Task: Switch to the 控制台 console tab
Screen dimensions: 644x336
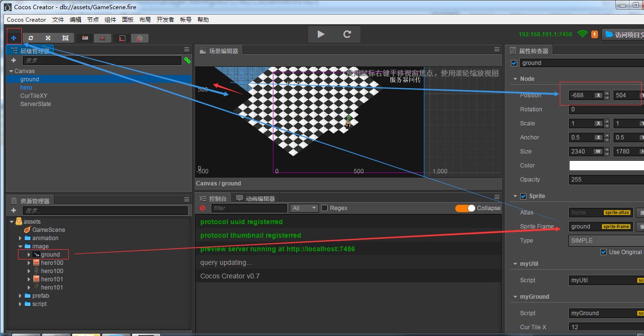Action: [x=213, y=199]
